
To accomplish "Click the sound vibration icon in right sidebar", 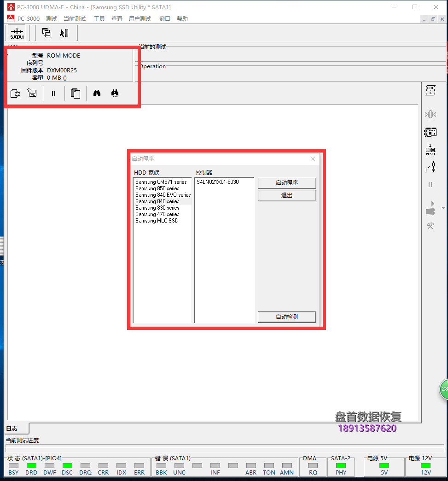I will [x=430, y=114].
